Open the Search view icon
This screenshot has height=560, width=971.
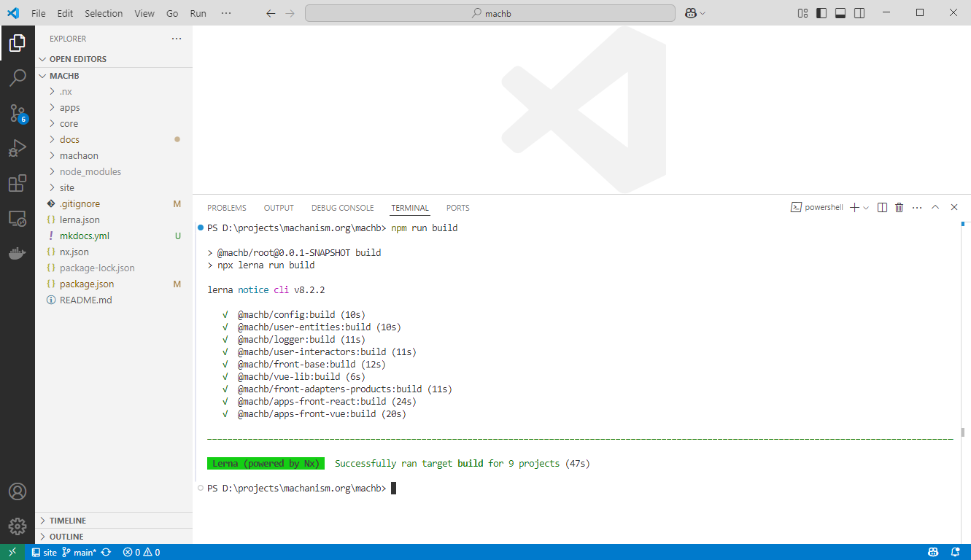[x=18, y=78]
